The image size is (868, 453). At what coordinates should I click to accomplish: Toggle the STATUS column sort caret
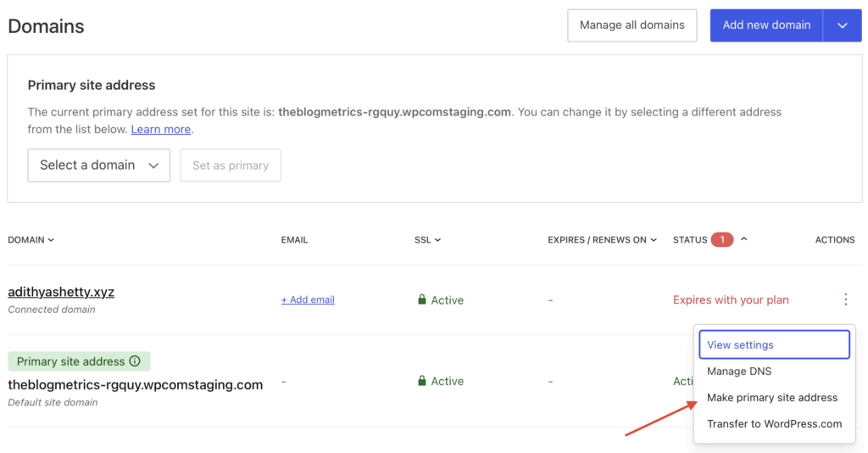pos(744,239)
